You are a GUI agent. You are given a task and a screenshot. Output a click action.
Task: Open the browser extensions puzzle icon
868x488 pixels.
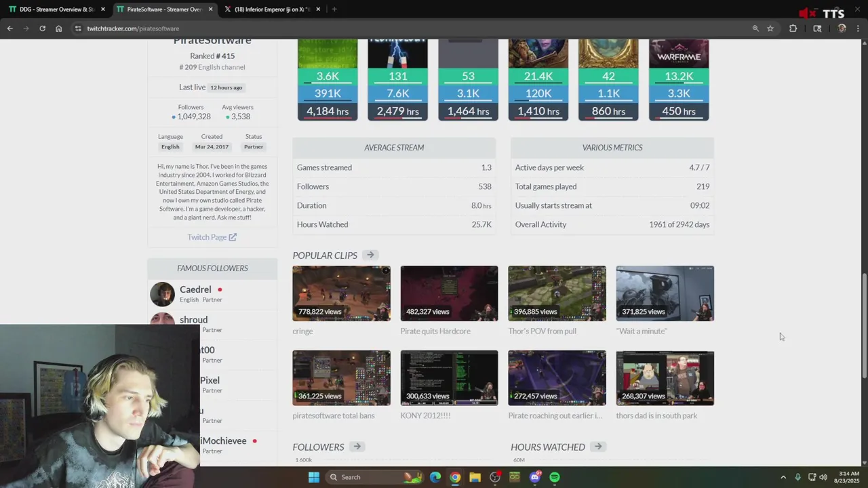pyautogui.click(x=793, y=28)
